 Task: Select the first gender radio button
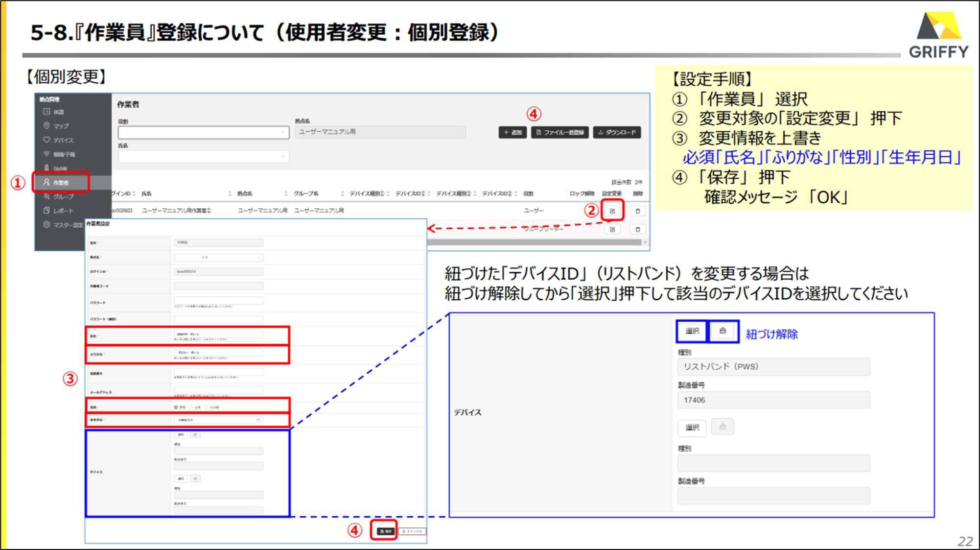[x=176, y=407]
